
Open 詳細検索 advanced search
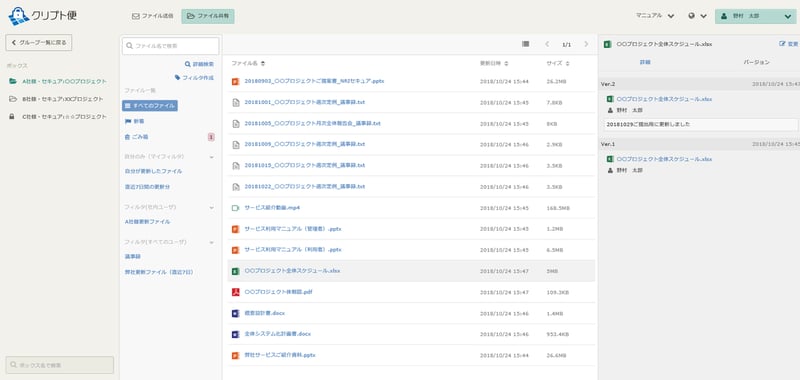199,64
